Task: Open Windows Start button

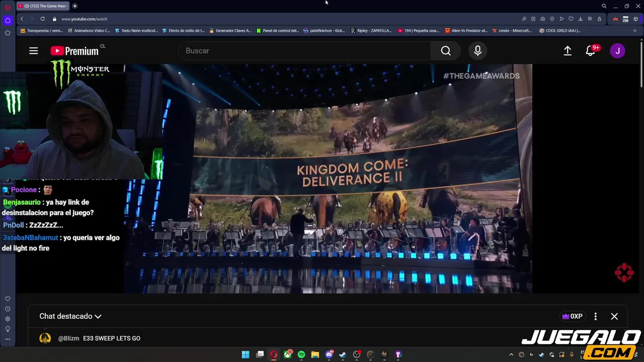Action: click(x=246, y=354)
